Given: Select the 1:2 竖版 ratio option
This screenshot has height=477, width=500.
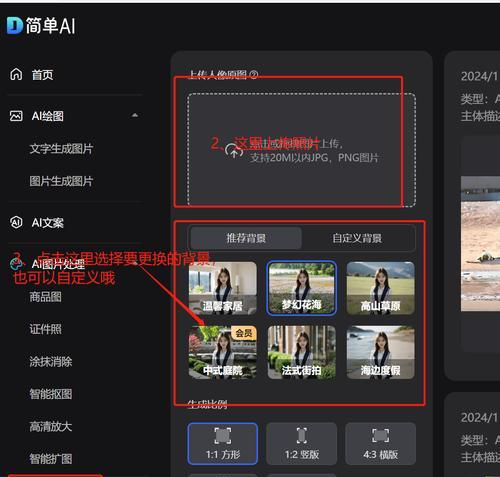Looking at the screenshot, I should [x=302, y=444].
